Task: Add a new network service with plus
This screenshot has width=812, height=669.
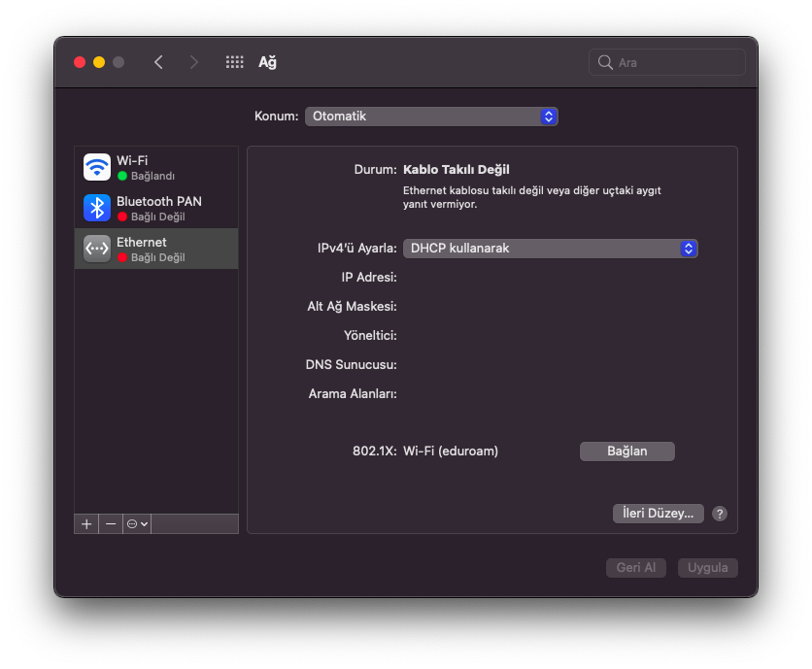Action: pyautogui.click(x=86, y=523)
